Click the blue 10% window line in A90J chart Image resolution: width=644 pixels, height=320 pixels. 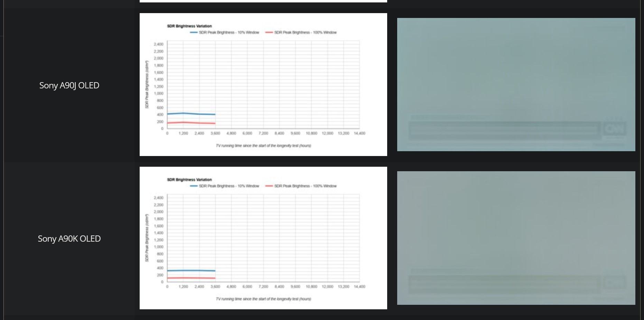191,114
